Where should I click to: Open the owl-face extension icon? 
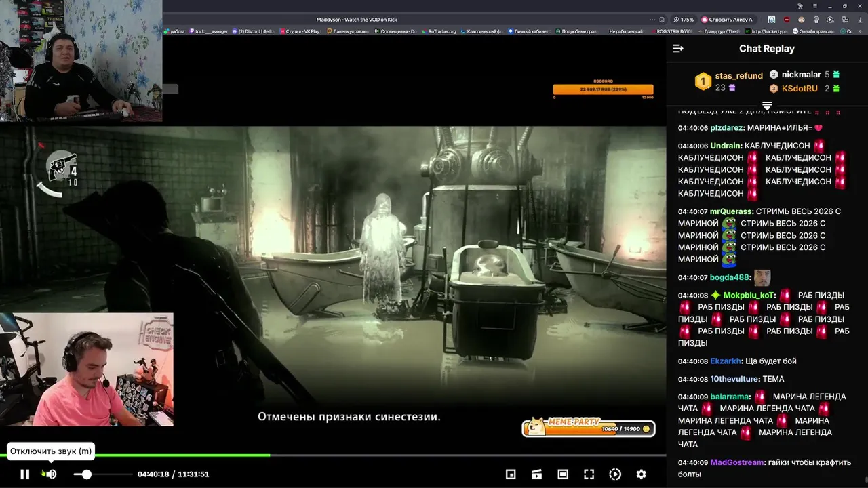coord(801,20)
